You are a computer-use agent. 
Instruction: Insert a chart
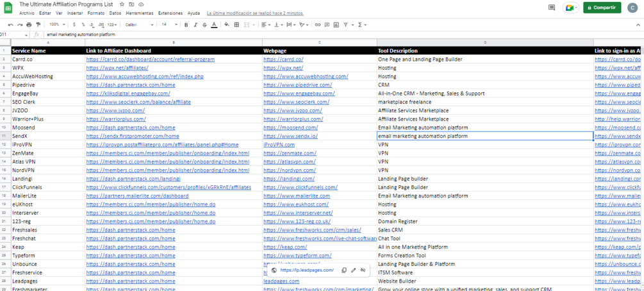click(336, 24)
